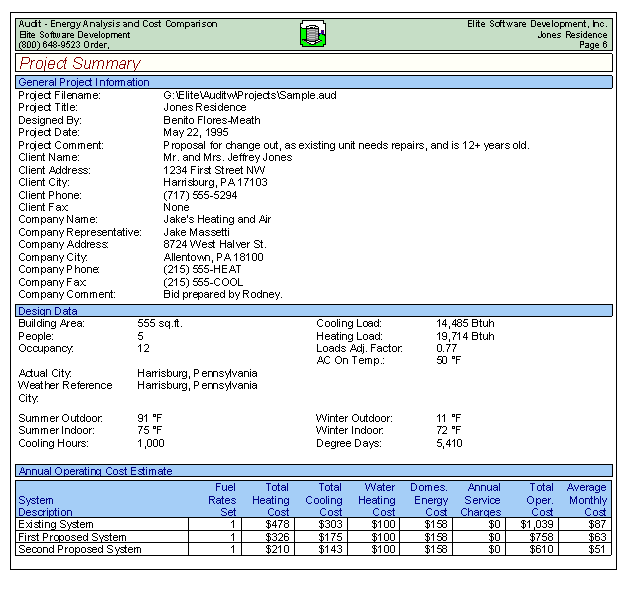Click the Cooling Load value 14,485 Btuh

tap(465, 324)
